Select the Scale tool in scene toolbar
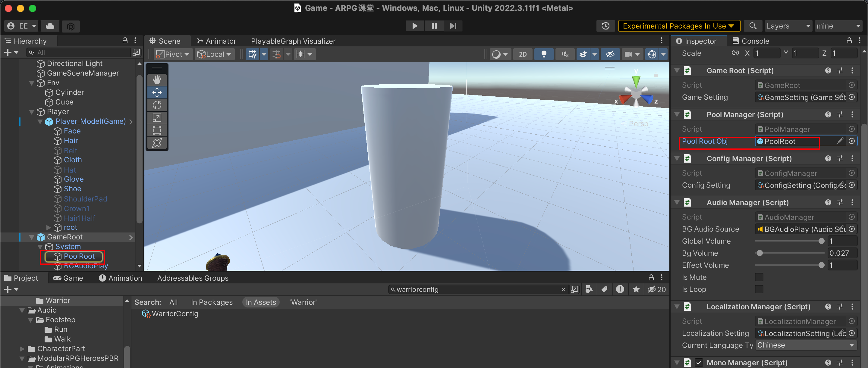This screenshot has height=368, width=868. click(x=157, y=117)
